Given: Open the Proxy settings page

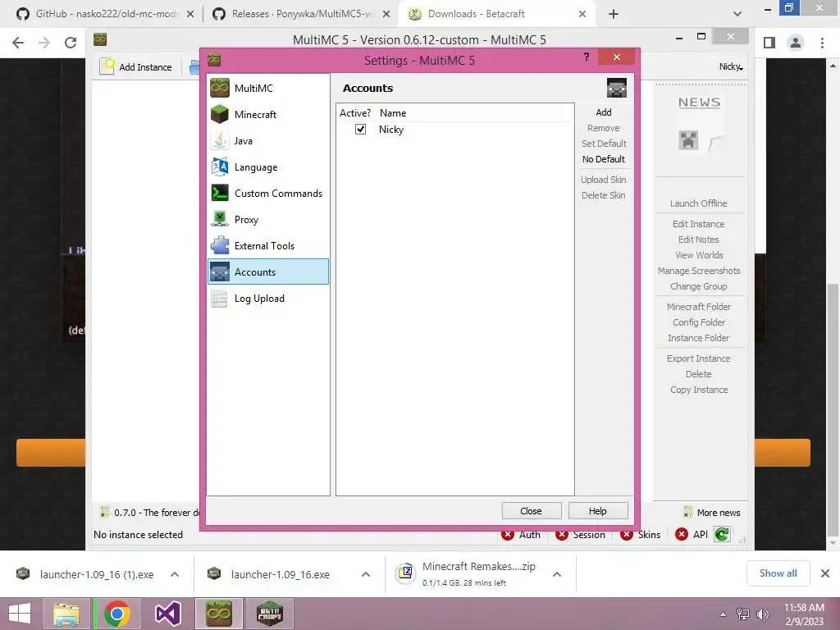Looking at the screenshot, I should coord(268,219).
